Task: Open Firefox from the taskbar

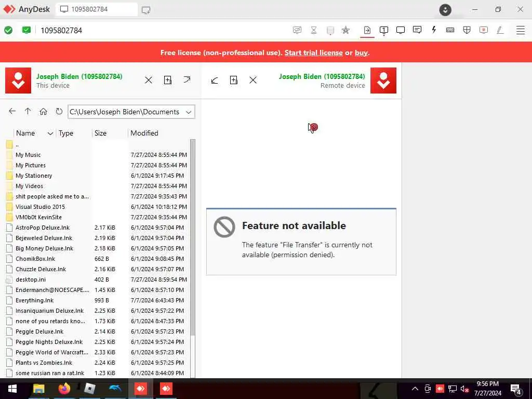Action: tap(64, 389)
